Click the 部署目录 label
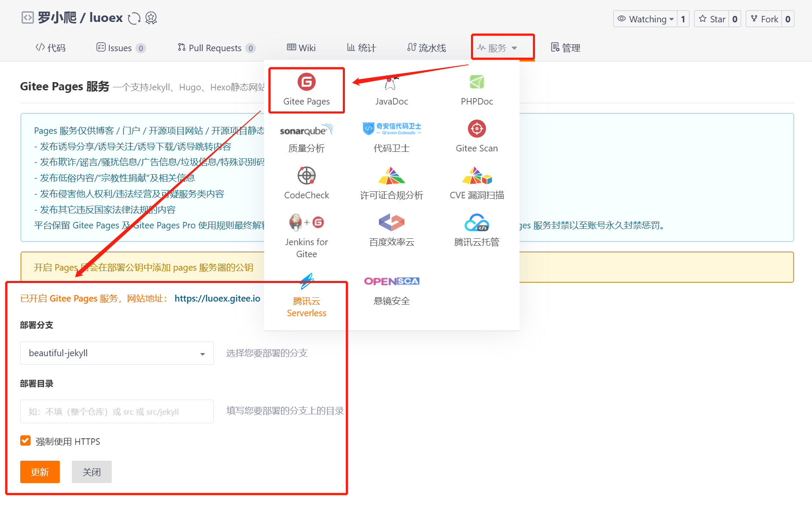The image size is (812, 505). [x=37, y=384]
